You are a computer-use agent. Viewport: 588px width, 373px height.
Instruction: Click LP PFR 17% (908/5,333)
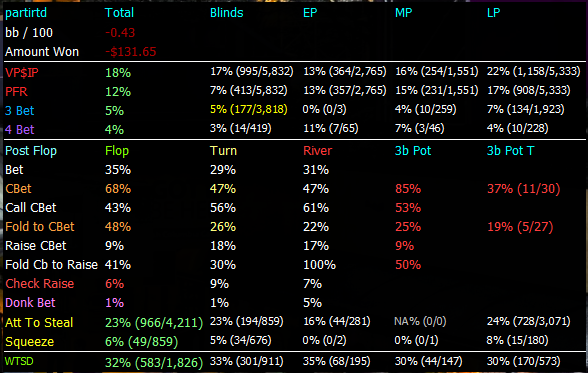point(528,90)
